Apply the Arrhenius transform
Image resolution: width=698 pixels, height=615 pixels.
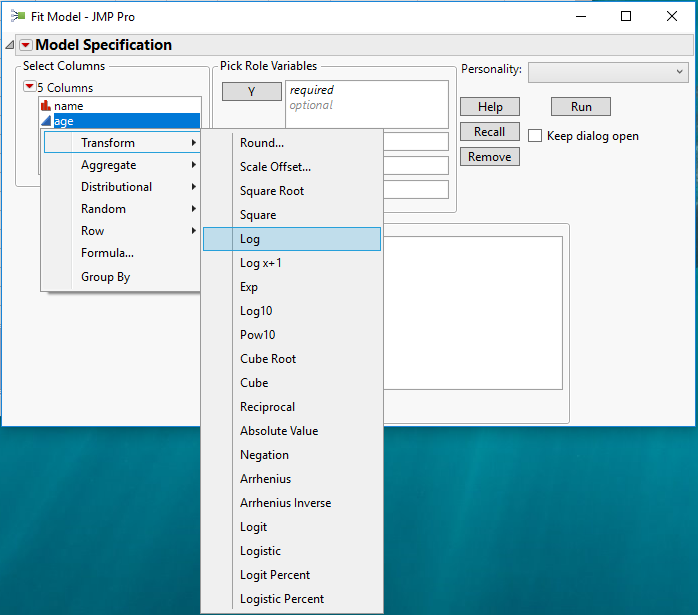coord(292,479)
